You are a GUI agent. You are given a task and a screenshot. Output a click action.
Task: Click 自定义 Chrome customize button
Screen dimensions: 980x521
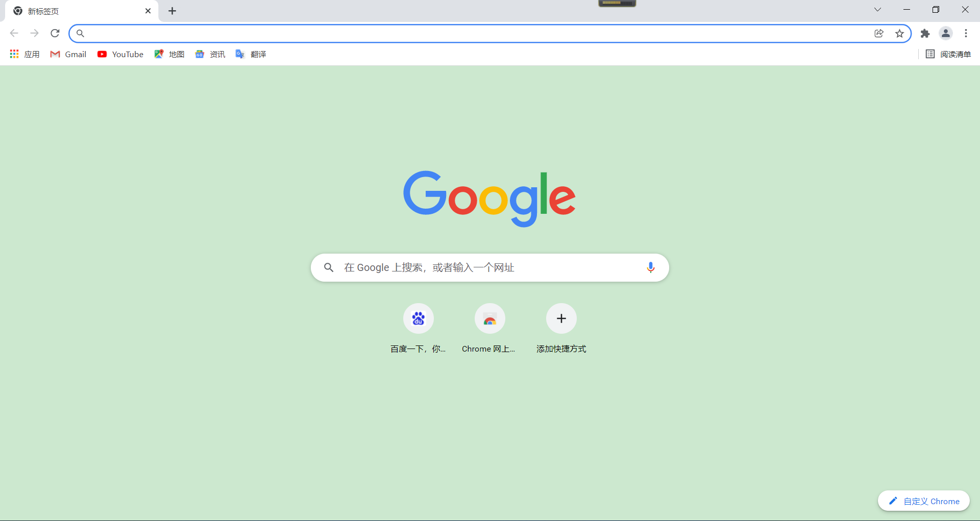924,501
